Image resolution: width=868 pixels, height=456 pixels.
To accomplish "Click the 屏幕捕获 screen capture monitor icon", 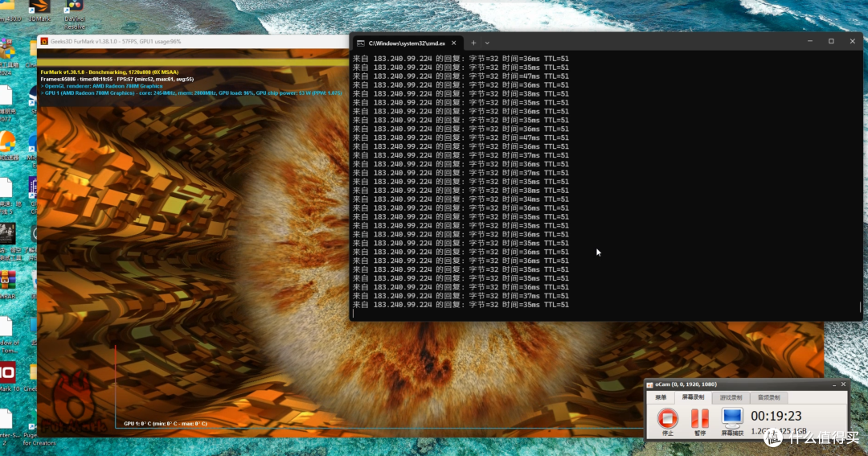I will [x=732, y=417].
